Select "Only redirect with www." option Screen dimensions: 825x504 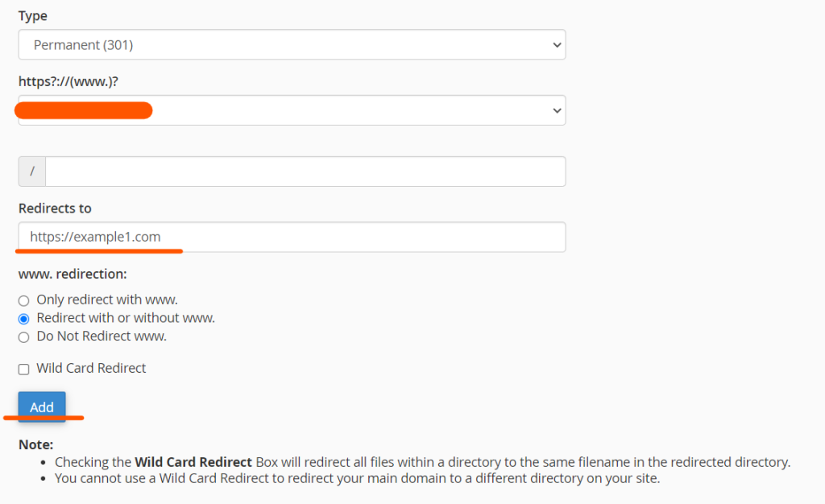tap(23, 300)
